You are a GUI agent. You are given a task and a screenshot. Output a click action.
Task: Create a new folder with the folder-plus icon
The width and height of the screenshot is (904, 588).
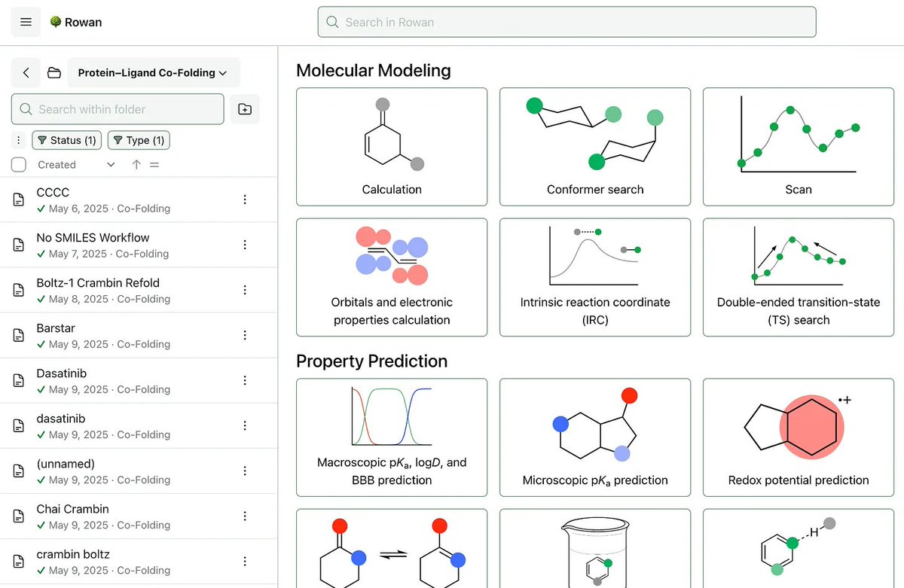coord(244,108)
